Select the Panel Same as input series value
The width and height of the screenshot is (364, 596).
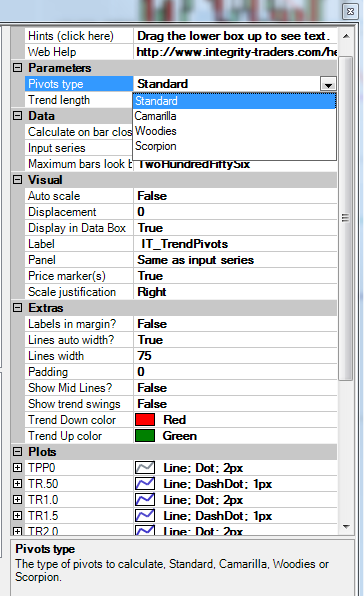236,260
